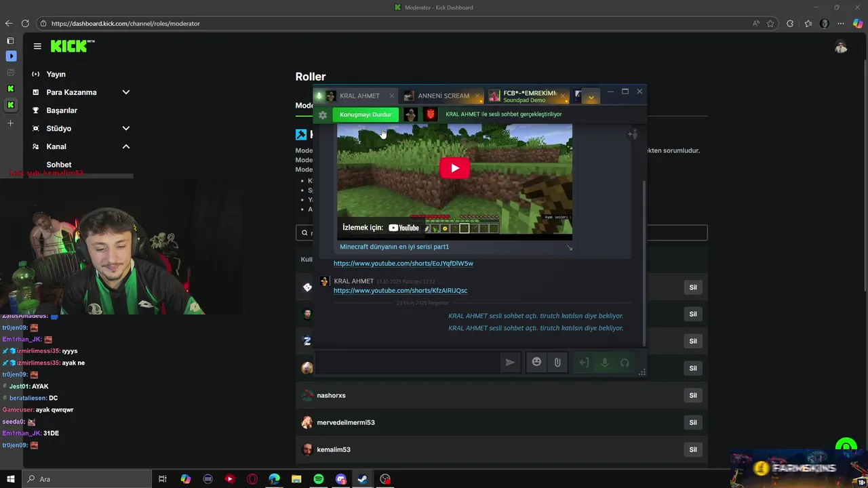Viewport: 868px width, 488px height.
Task: Open Task View on the taskbar
Action: pyautogui.click(x=163, y=479)
